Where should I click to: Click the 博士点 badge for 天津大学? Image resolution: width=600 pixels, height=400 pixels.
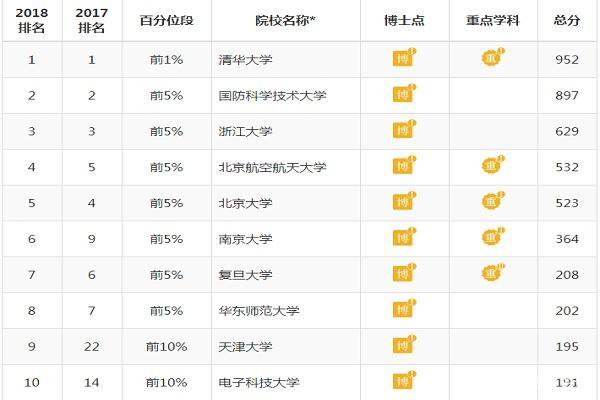point(404,344)
